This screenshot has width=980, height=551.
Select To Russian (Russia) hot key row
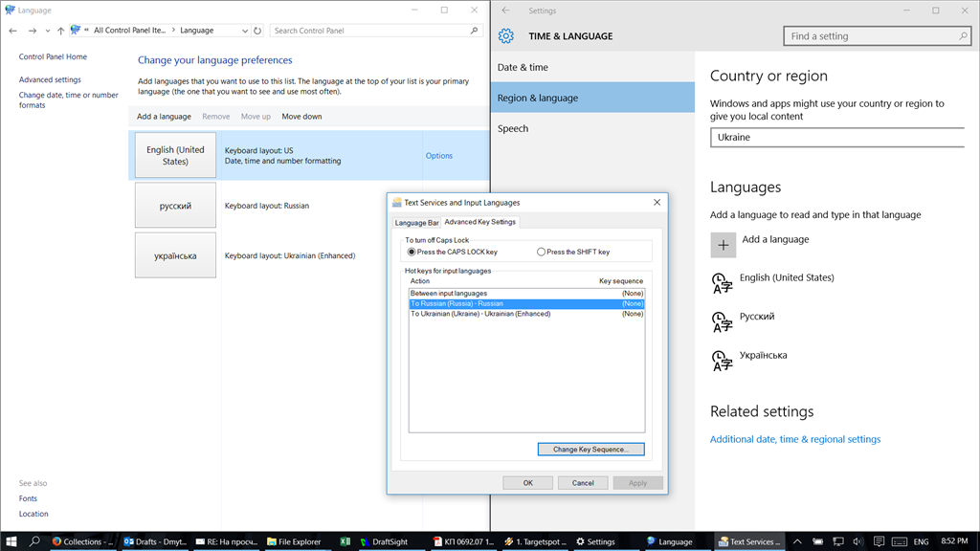tap(527, 303)
